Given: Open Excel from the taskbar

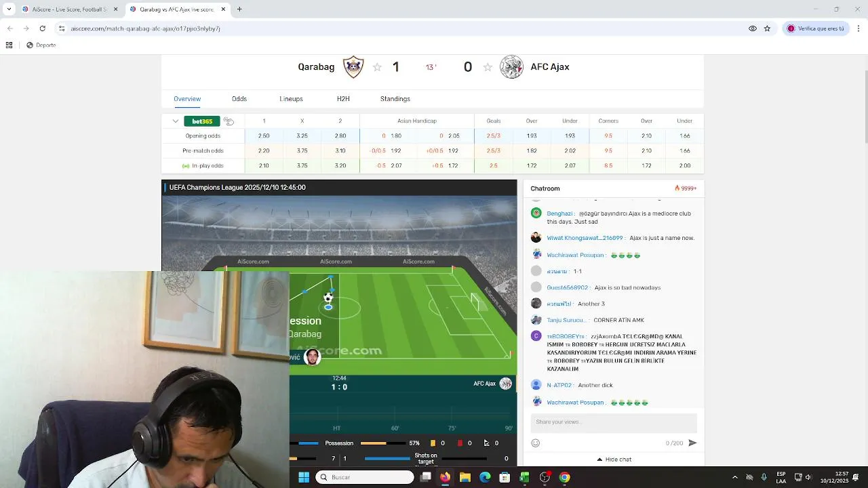Looking at the screenshot, I should click(x=524, y=477).
